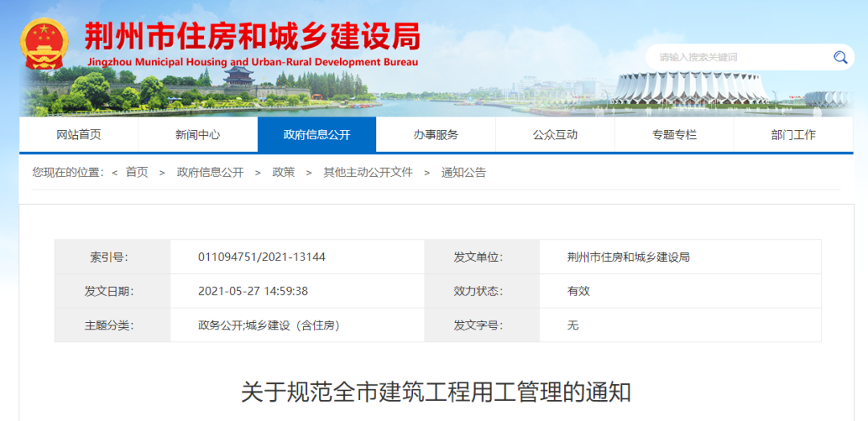Click the magnifier search icon
The image size is (868, 421).
click(840, 57)
